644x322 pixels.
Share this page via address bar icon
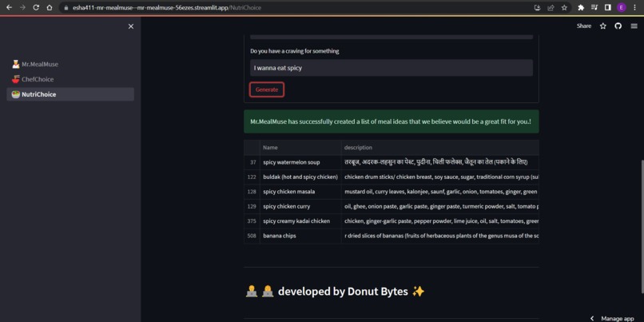click(x=551, y=7)
